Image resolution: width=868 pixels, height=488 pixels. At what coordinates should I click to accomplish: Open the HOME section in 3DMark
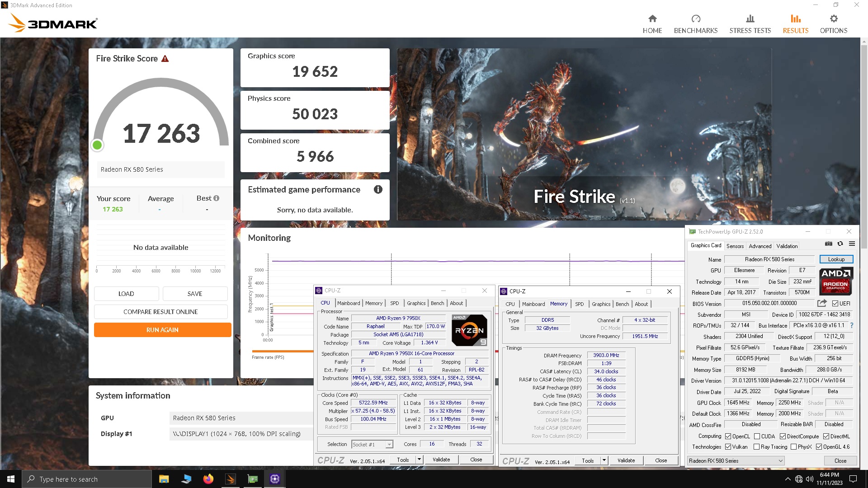click(652, 24)
